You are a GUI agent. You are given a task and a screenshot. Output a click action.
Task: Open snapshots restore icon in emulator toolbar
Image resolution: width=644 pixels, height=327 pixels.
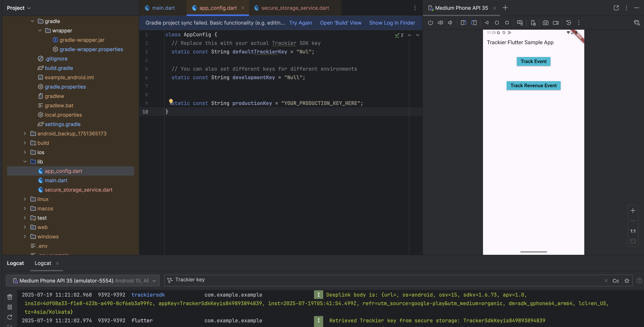tap(568, 23)
